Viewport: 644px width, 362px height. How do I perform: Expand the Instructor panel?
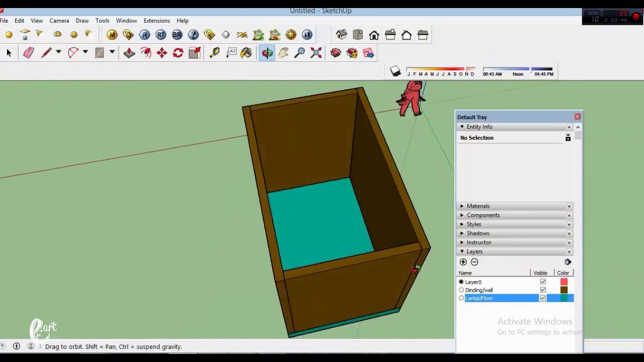coord(462,242)
